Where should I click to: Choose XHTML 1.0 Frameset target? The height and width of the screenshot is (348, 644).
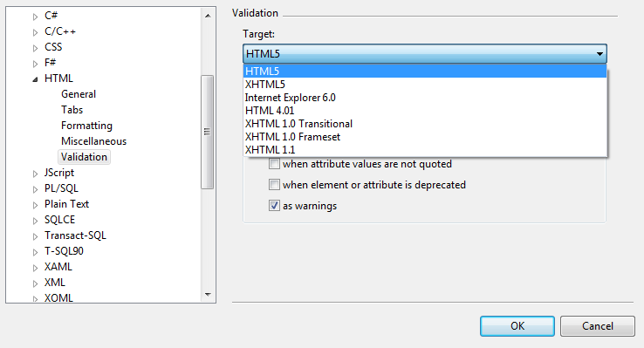coord(425,137)
